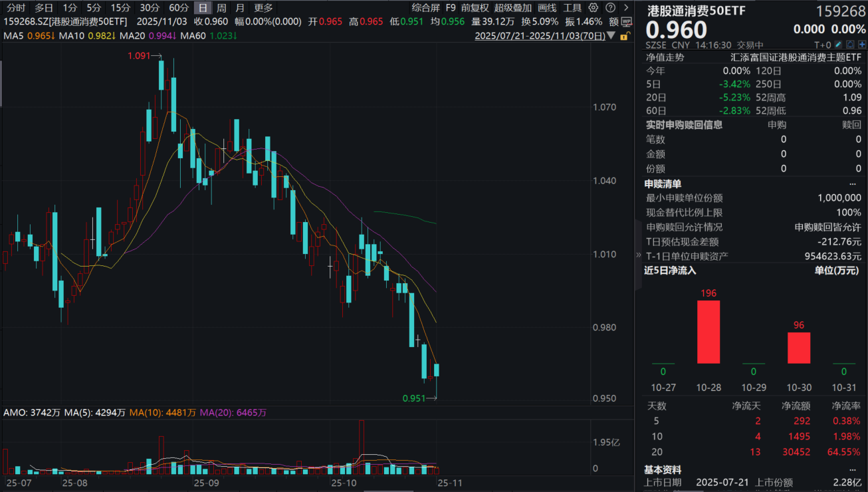Open the 综合屏 view

[x=425, y=8]
